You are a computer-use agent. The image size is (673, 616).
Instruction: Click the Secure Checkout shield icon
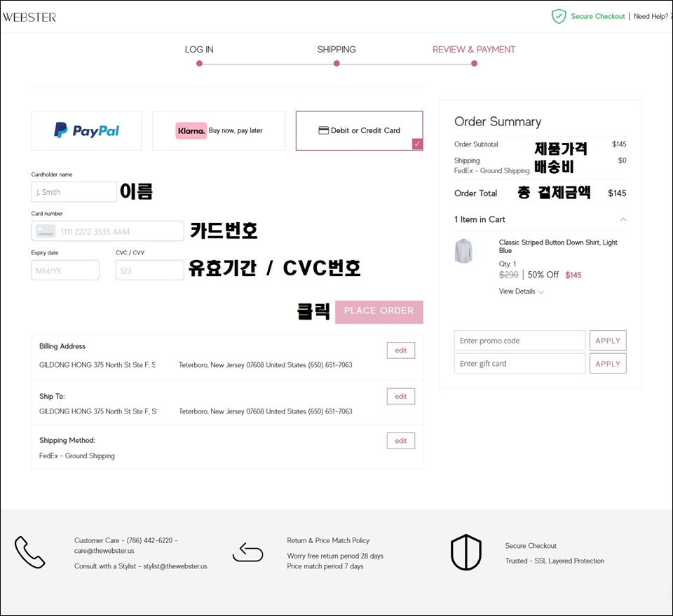[559, 16]
